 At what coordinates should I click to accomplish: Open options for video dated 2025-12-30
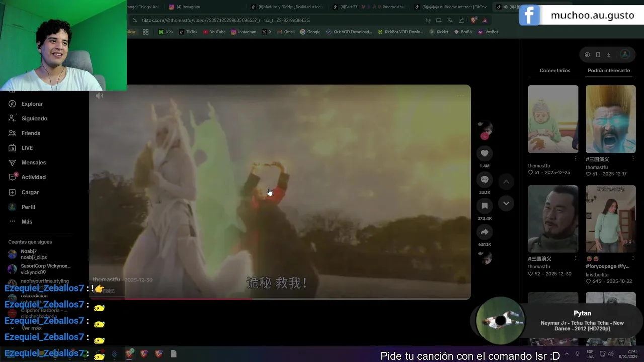(x=576, y=258)
